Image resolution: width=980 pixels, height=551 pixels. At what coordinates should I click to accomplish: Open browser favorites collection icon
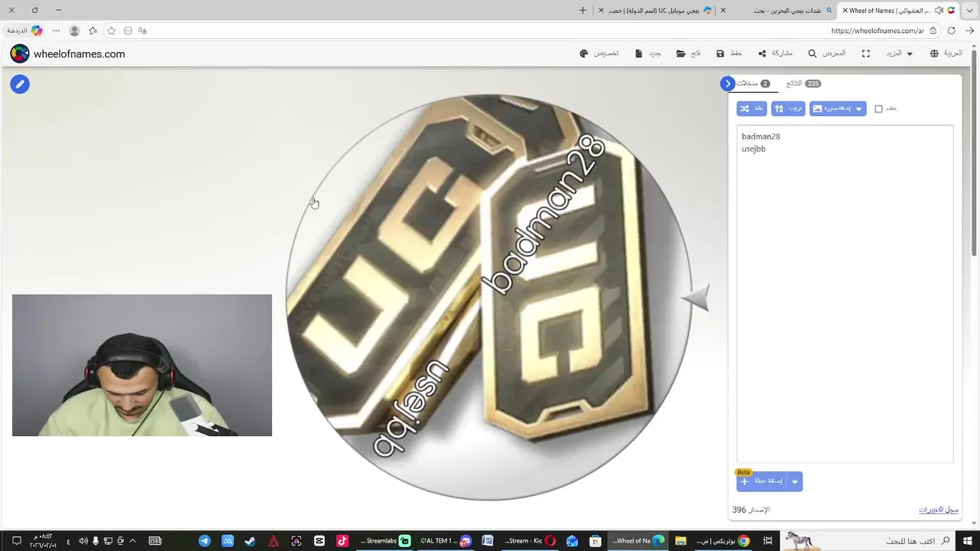(93, 31)
